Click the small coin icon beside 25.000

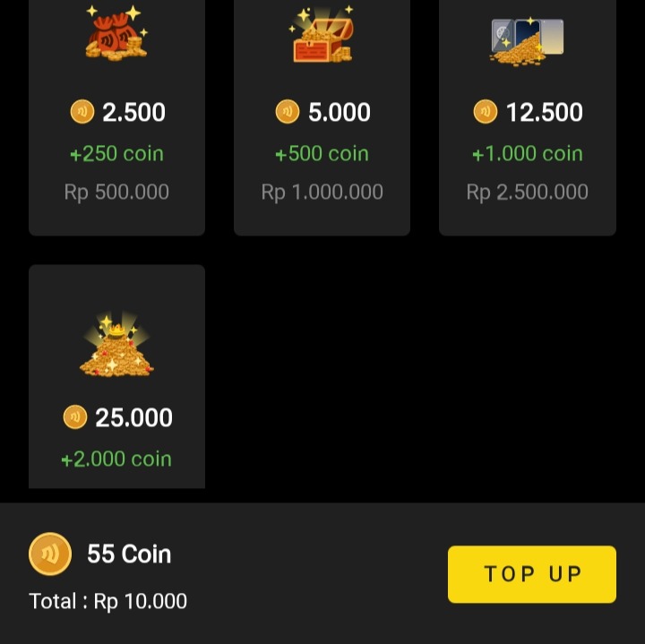[x=75, y=417]
